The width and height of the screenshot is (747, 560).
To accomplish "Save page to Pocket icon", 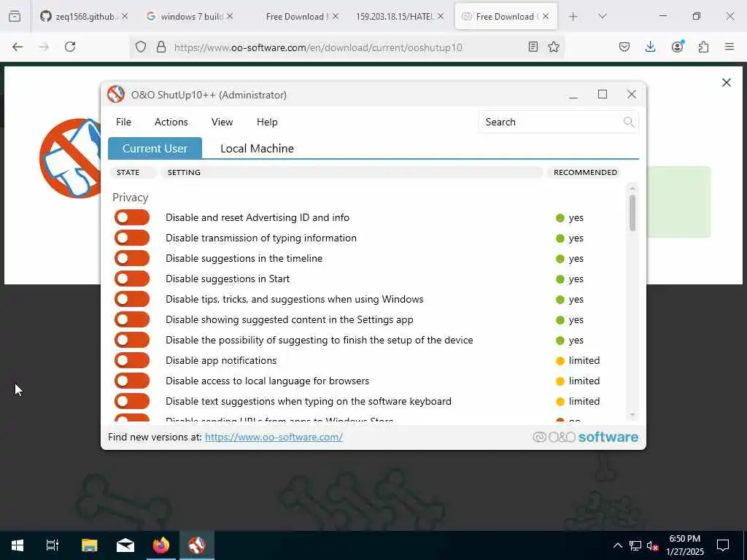I will [624, 47].
